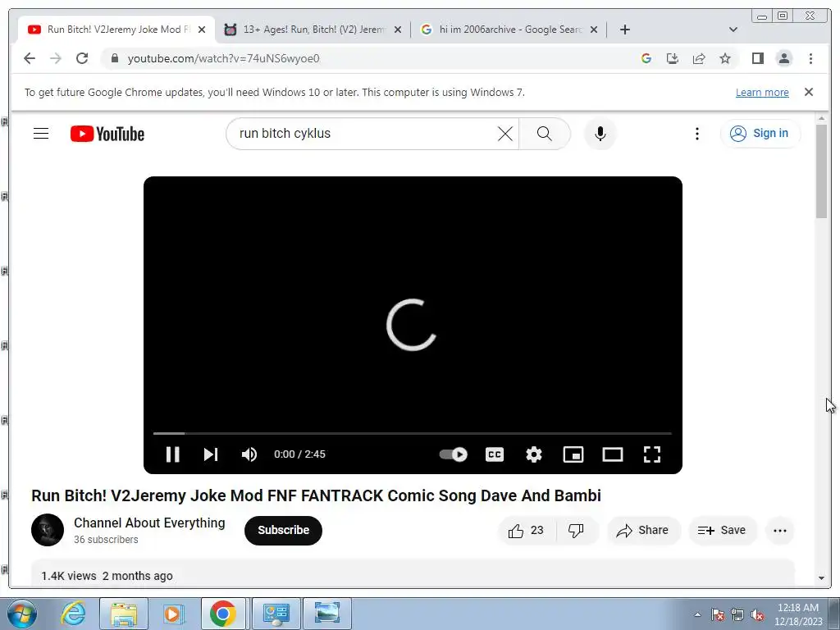840x630 pixels.
Task: Like the video
Action: (x=526, y=531)
